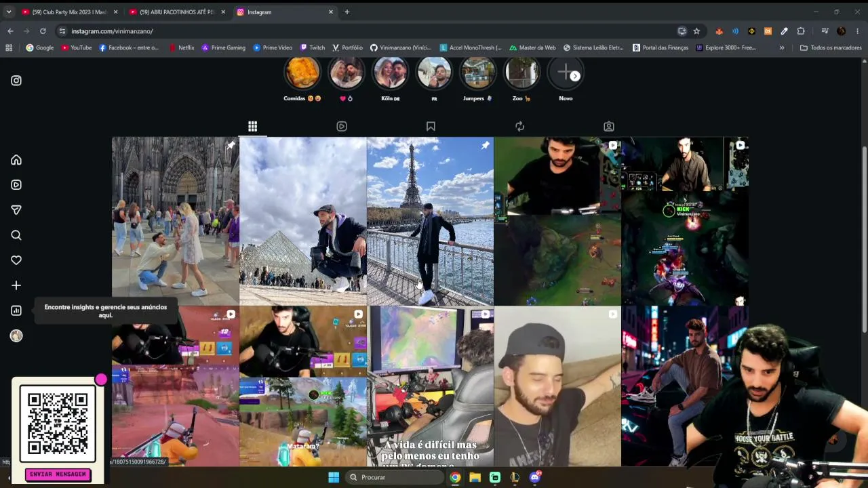Viewport: 868px width, 488px height.
Task: Open the Prime Video bookmark
Action: pos(273,48)
